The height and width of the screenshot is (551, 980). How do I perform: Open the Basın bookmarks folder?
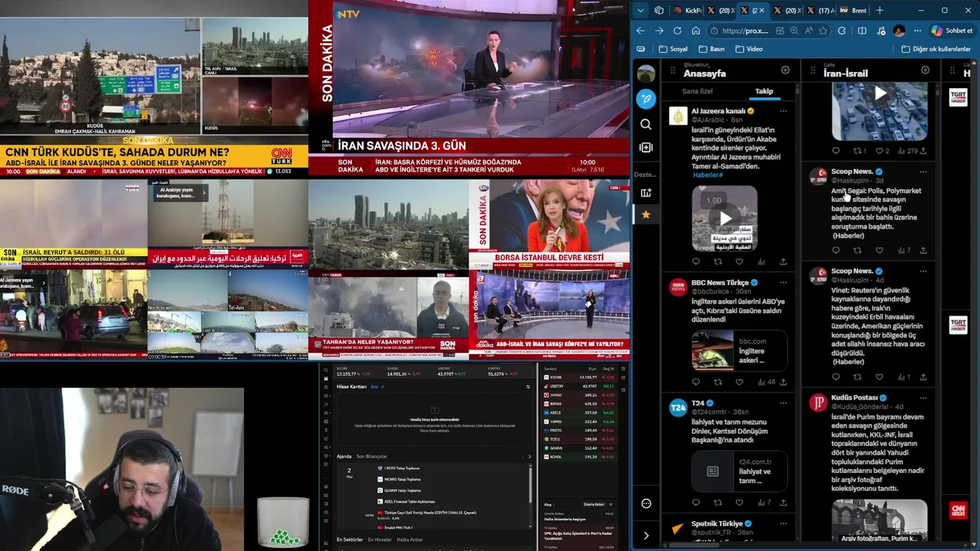tap(711, 49)
